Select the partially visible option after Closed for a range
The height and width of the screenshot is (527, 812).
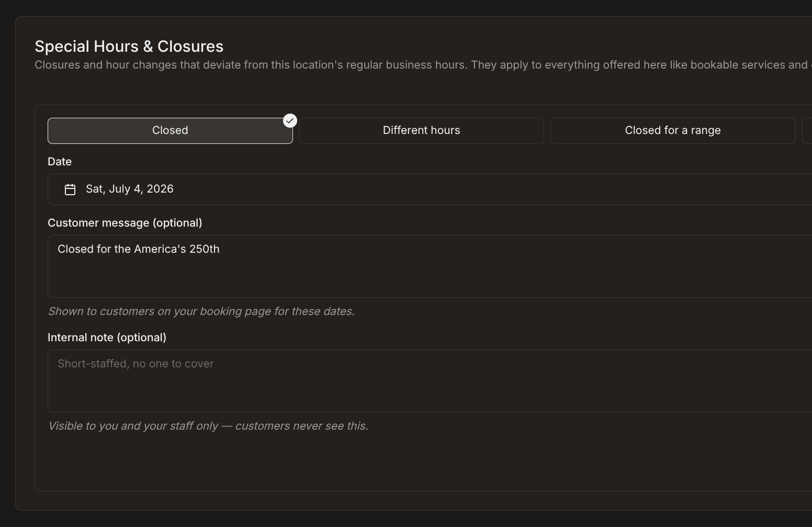(807, 131)
